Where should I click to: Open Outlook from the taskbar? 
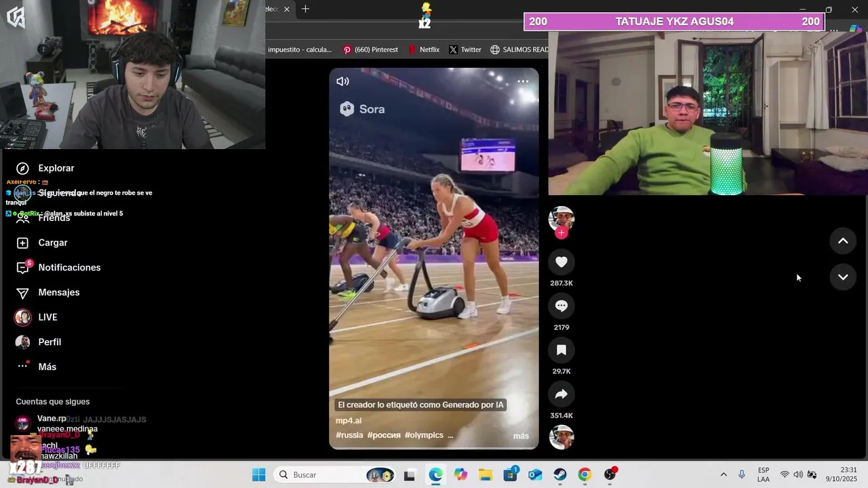535,475
